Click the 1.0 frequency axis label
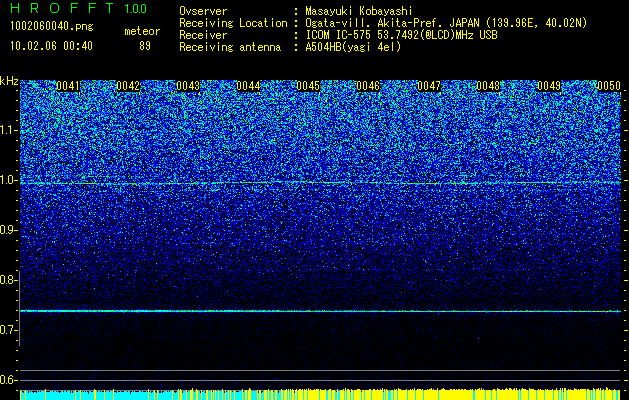The image size is (629, 400). tap(7, 180)
